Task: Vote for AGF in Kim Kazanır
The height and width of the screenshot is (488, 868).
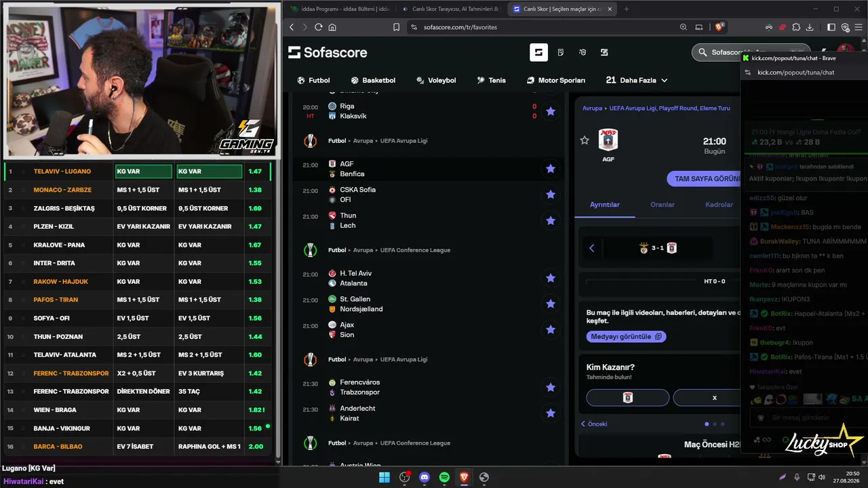Action: pos(627,398)
